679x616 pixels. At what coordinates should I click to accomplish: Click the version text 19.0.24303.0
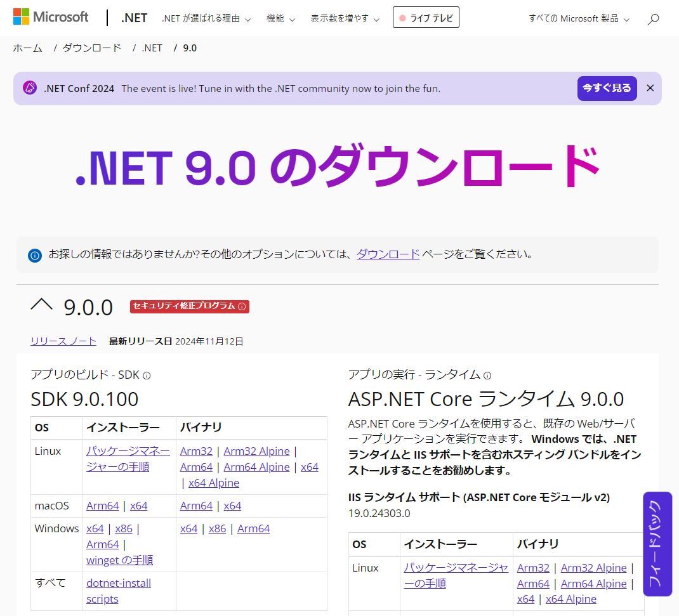tap(379, 513)
